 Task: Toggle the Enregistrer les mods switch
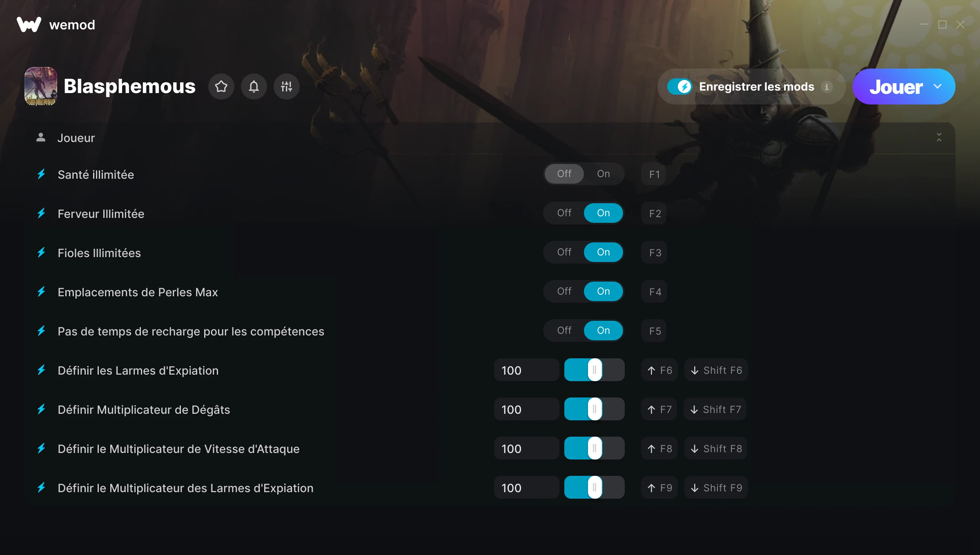click(x=680, y=87)
